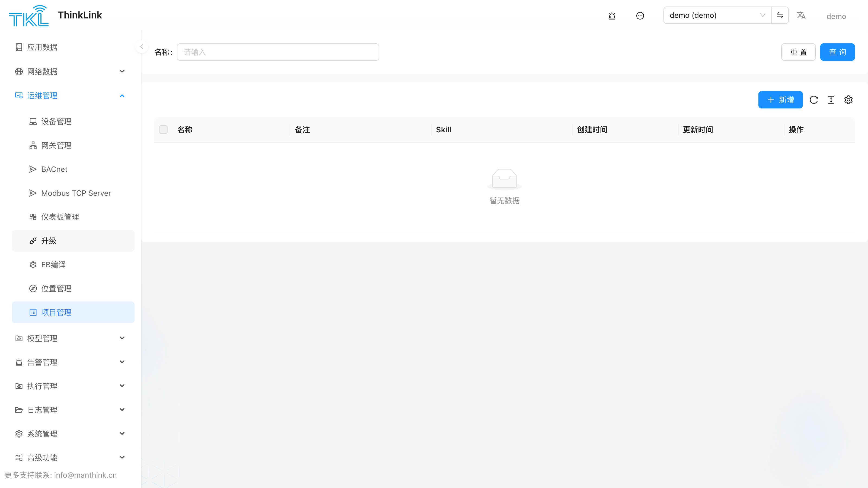Refresh the project table
868x488 pixels.
[x=814, y=100]
